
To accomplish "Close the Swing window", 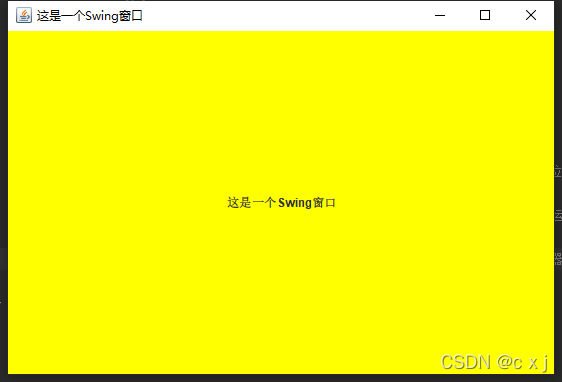I will click(x=531, y=15).
